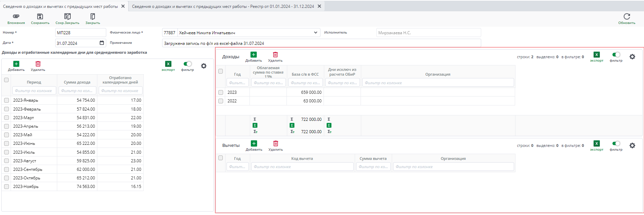Image resolution: width=644 pixels, height=215 pixels.
Task: Switch to the Реестр от 01.01.2024 - 31.12.2024 tab
Action: [x=223, y=6]
